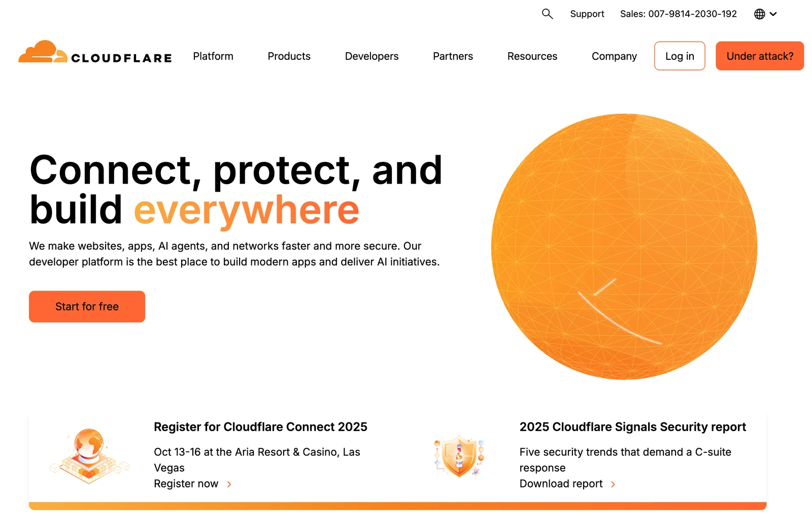This screenshot has width=812, height=527.
Task: Open the Platform menu
Action: [x=213, y=56]
